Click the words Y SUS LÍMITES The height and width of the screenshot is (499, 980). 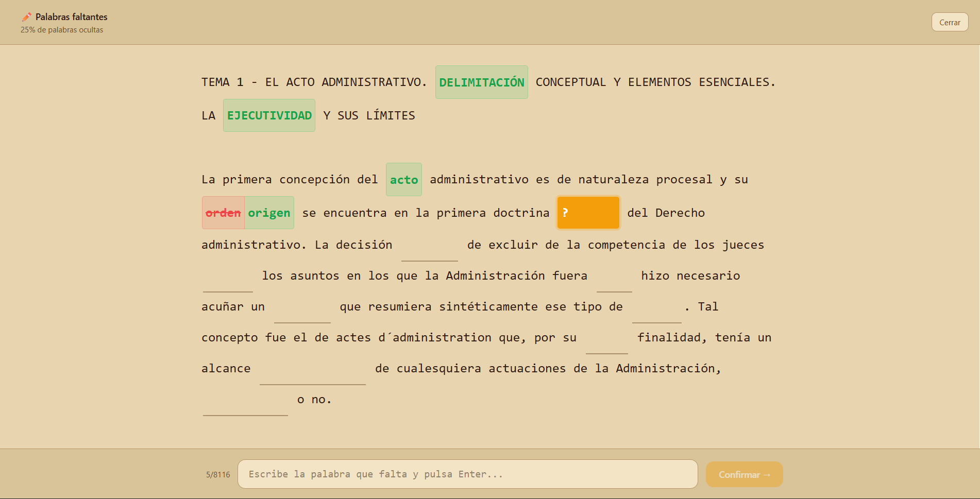[369, 115]
